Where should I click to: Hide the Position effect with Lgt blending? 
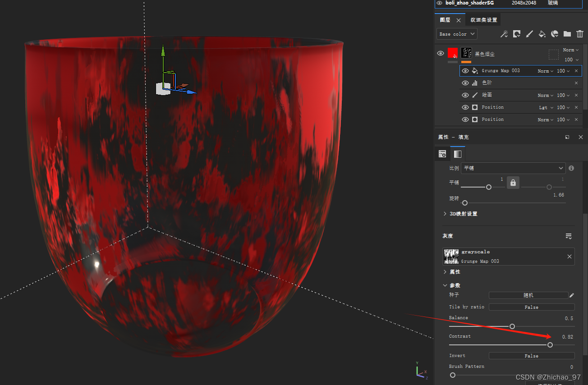(x=465, y=107)
